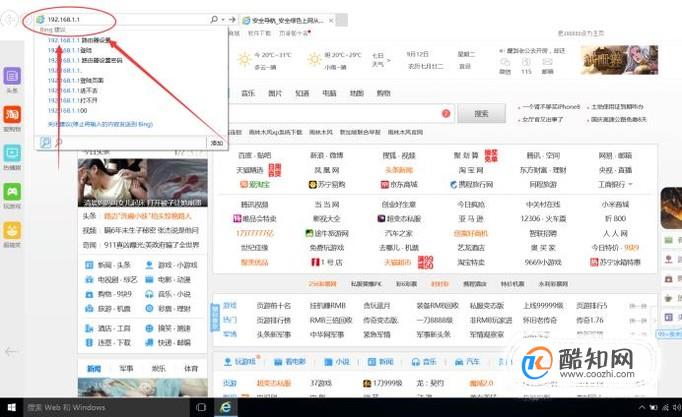
Task: Click the address bar search magnifier icon
Action: pos(214,20)
